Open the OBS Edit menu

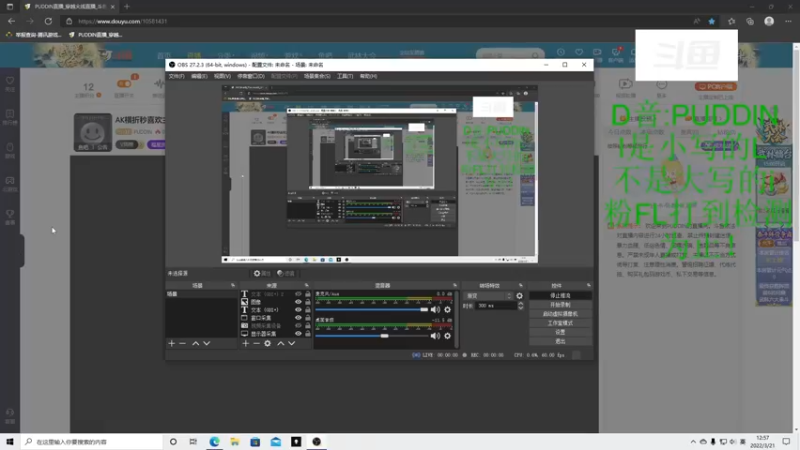tap(199, 76)
